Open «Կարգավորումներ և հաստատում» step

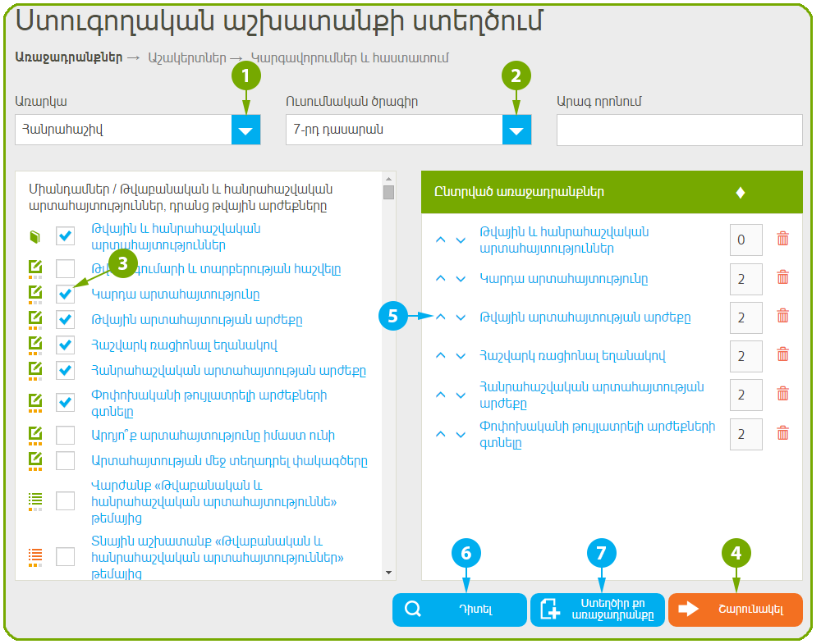point(350,58)
